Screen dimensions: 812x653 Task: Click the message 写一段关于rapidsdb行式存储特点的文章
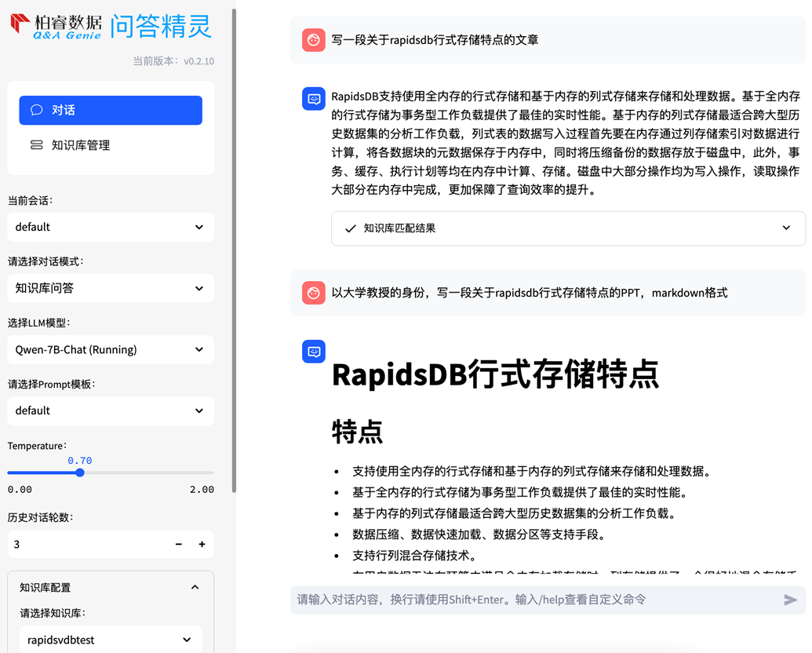pyautogui.click(x=435, y=40)
